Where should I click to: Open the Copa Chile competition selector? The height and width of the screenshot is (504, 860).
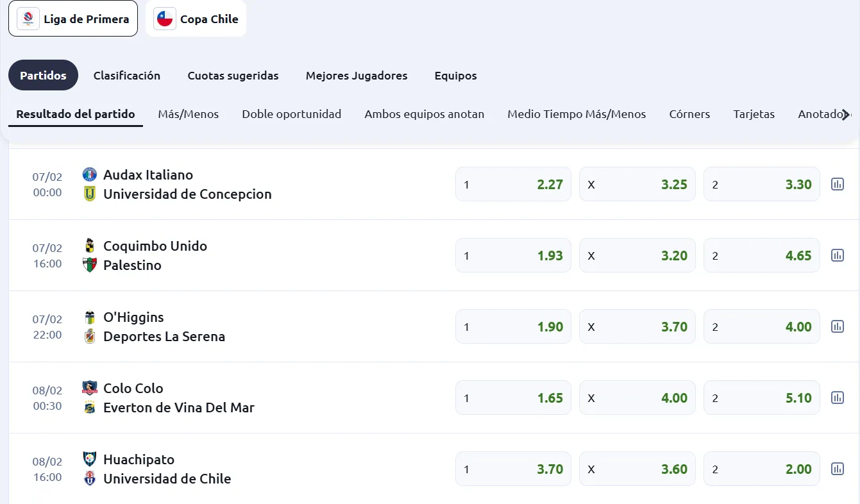196,18
